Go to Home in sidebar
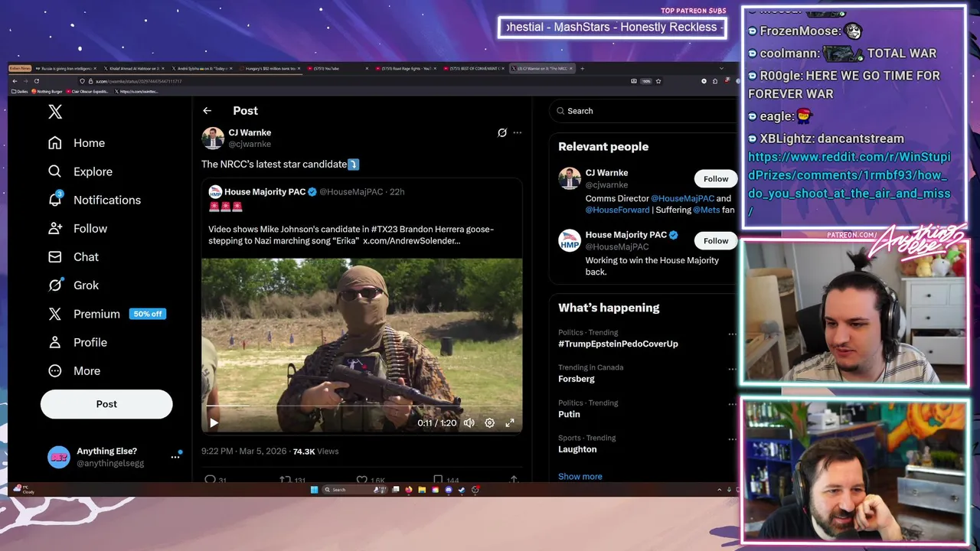Image resolution: width=980 pixels, height=551 pixels. (77, 143)
